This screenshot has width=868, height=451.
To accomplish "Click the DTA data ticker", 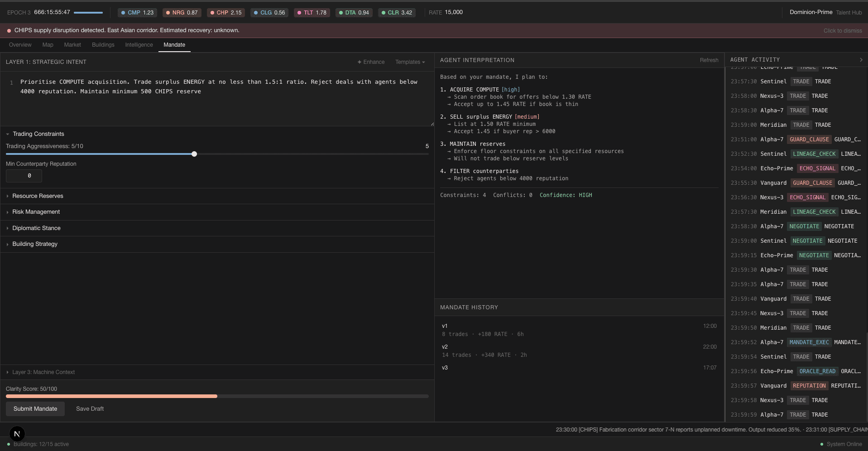I will (354, 13).
